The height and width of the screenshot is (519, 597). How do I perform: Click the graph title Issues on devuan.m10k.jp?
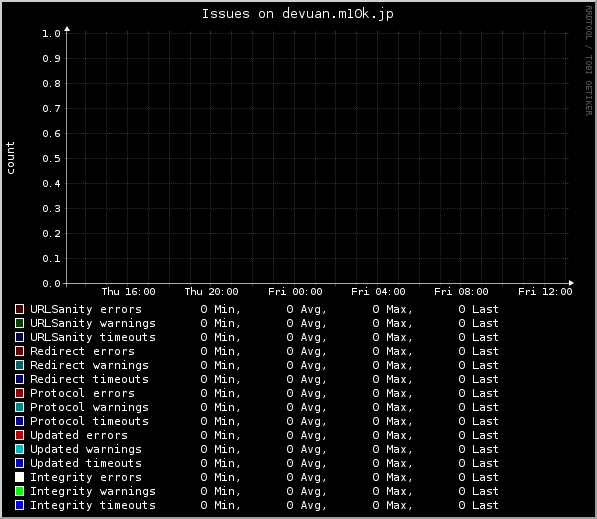coord(297,14)
